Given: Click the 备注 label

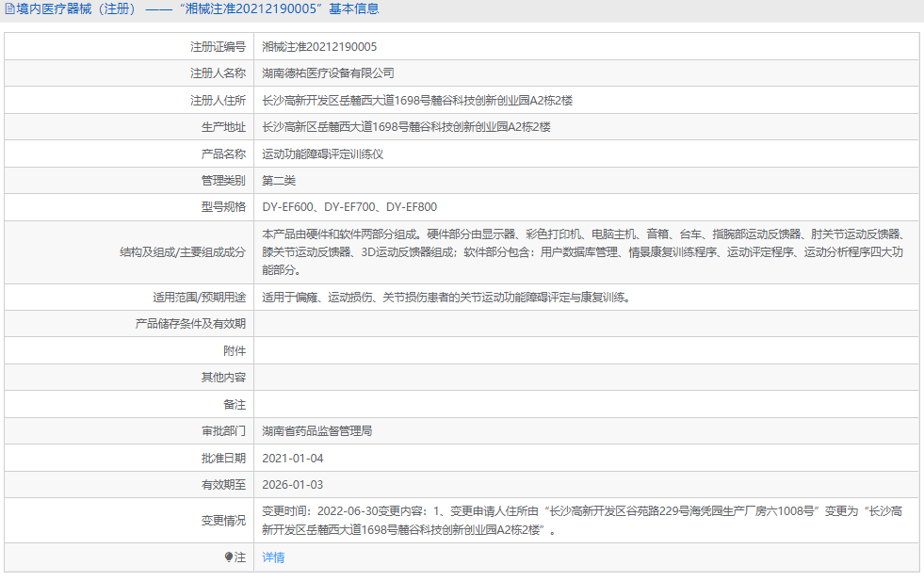Looking at the screenshot, I should [235, 404].
